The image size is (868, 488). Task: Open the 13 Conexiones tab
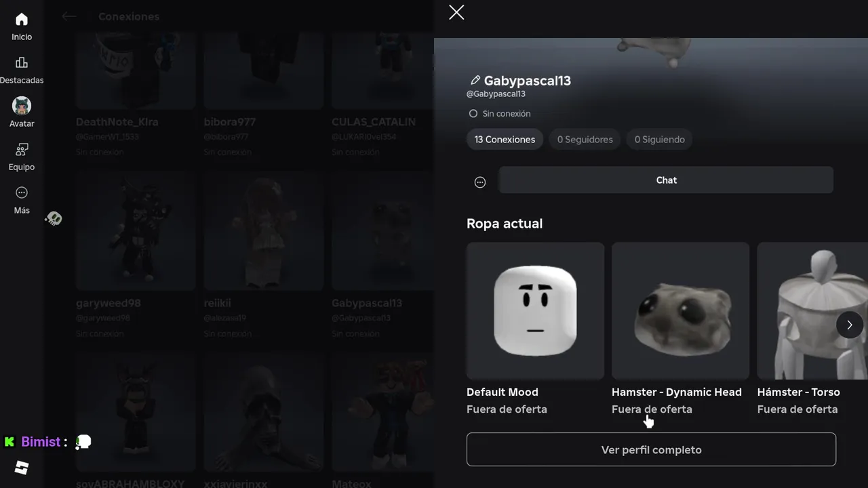(505, 140)
